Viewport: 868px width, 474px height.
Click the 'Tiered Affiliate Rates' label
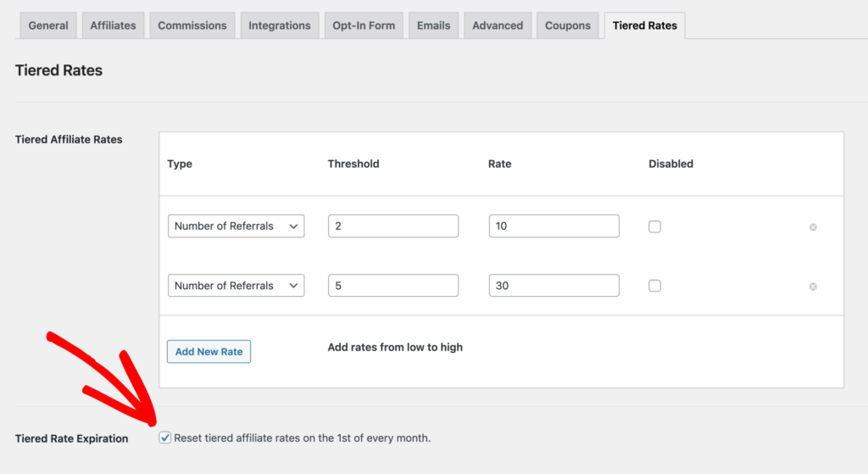pos(69,140)
